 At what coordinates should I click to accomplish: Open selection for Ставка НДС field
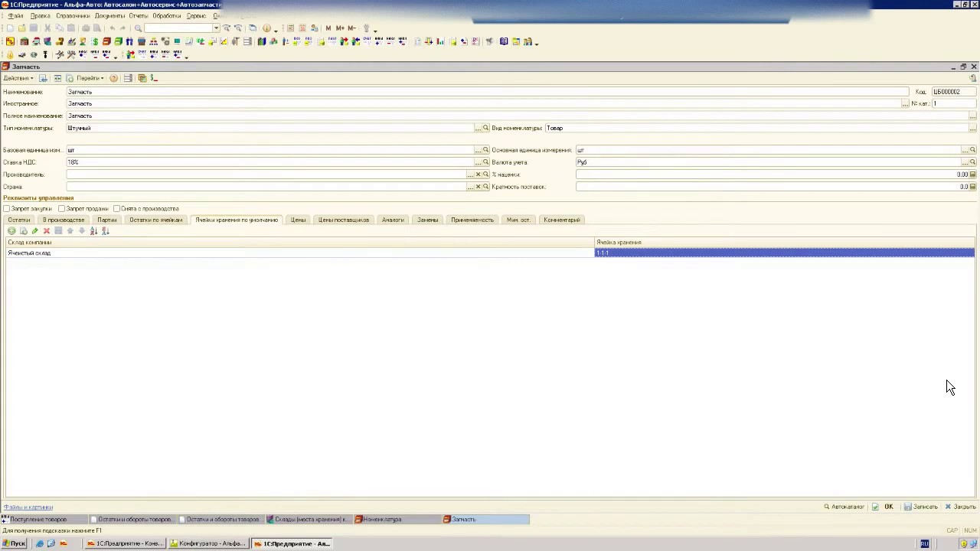coord(478,162)
